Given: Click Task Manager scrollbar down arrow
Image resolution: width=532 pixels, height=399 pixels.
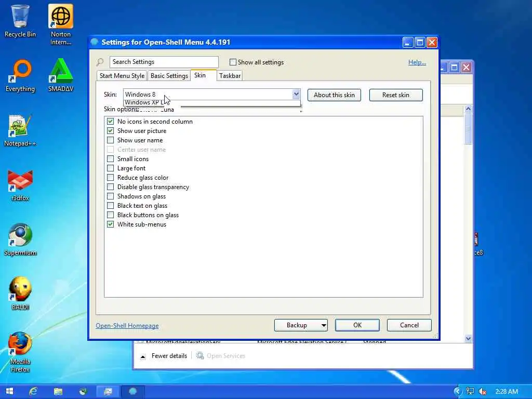Looking at the screenshot, I should 468,338.
